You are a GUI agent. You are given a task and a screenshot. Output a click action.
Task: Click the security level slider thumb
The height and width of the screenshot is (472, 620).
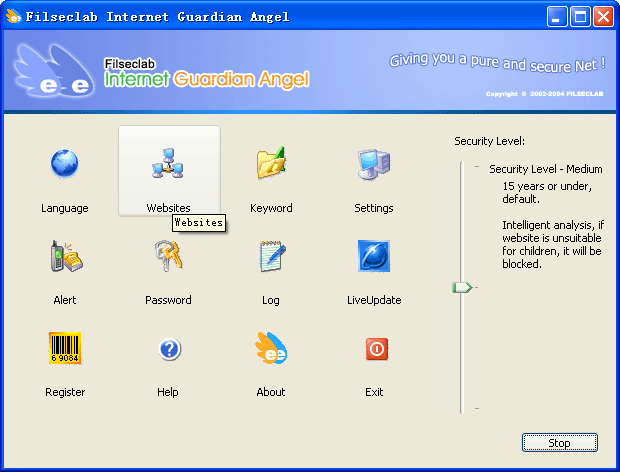click(x=461, y=288)
